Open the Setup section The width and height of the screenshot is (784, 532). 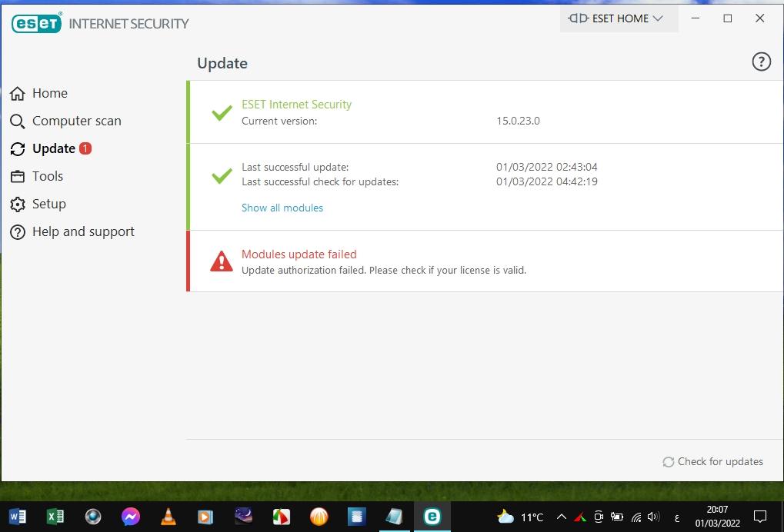click(38, 204)
